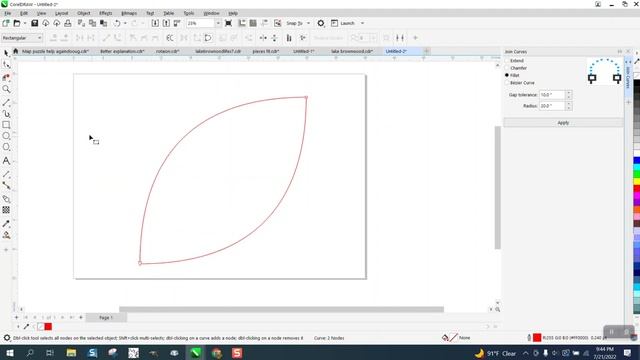Click the Page 1 tab

coord(106,318)
